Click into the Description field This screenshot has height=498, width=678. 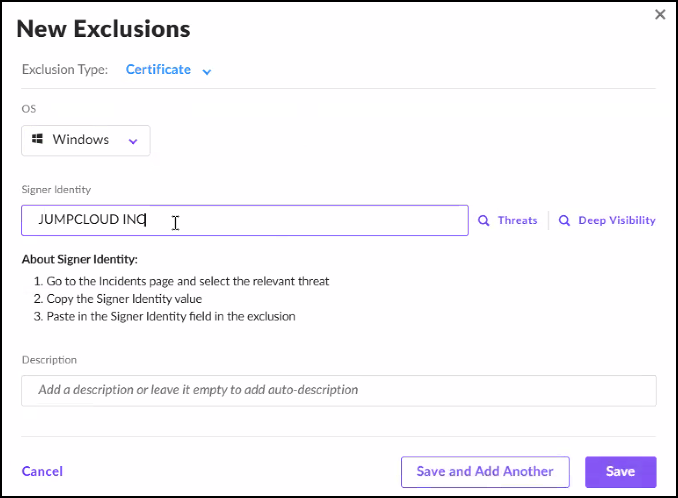coord(338,390)
